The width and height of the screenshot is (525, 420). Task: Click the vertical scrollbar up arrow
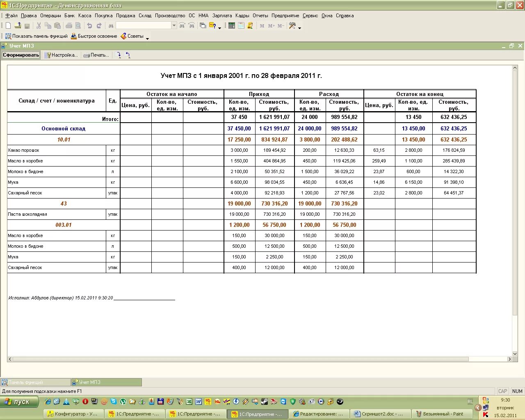pos(515,68)
